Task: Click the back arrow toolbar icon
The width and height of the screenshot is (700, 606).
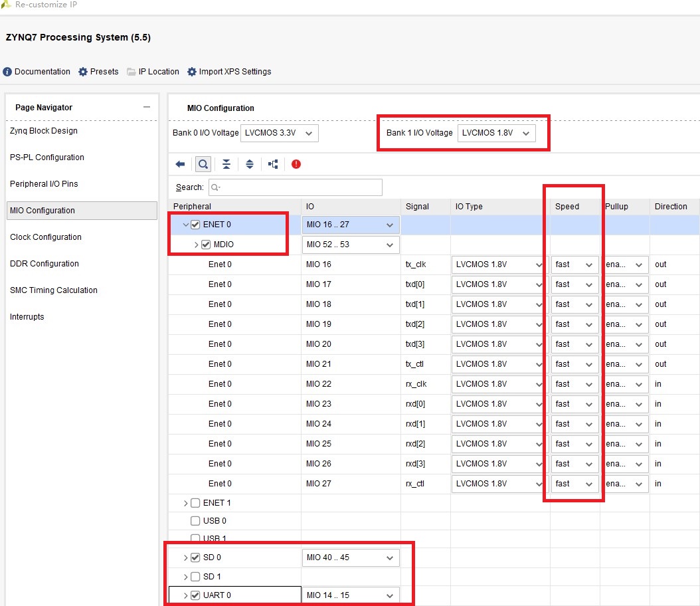Action: coord(180,164)
